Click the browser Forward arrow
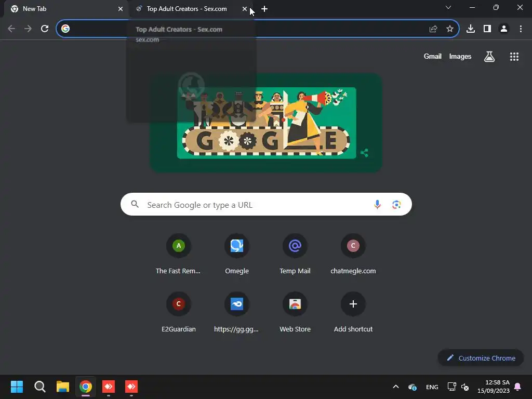 (x=28, y=29)
